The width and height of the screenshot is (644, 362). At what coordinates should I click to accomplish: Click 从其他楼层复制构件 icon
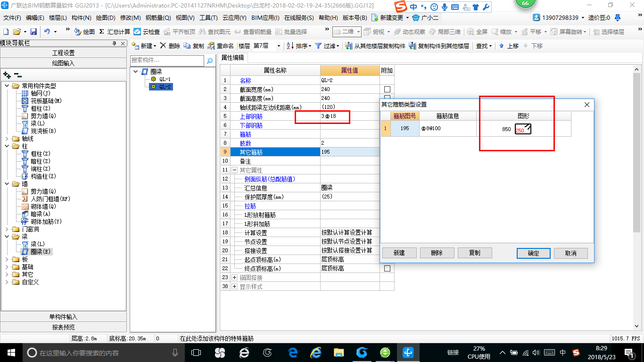[x=349, y=46]
